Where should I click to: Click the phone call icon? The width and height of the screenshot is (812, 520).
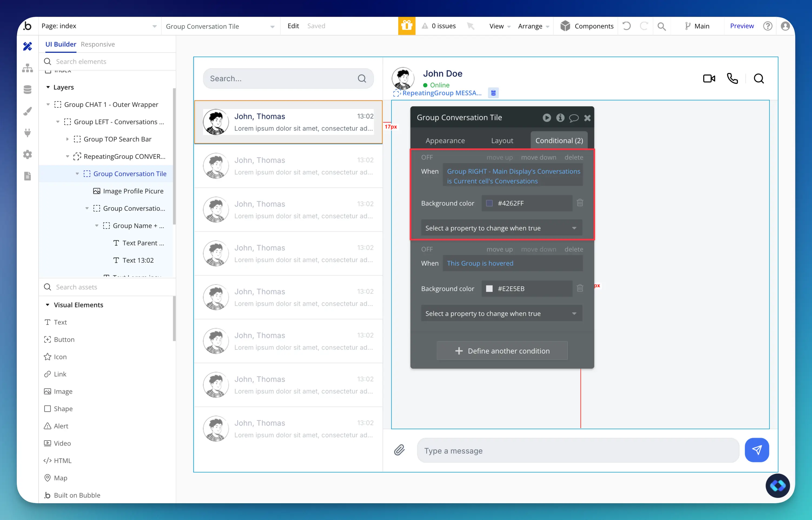[732, 79]
